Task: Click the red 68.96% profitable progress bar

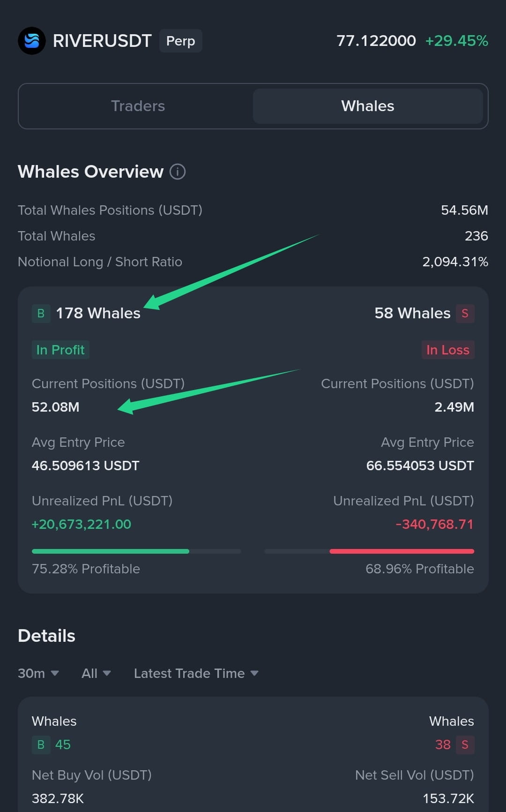Action: click(x=369, y=551)
